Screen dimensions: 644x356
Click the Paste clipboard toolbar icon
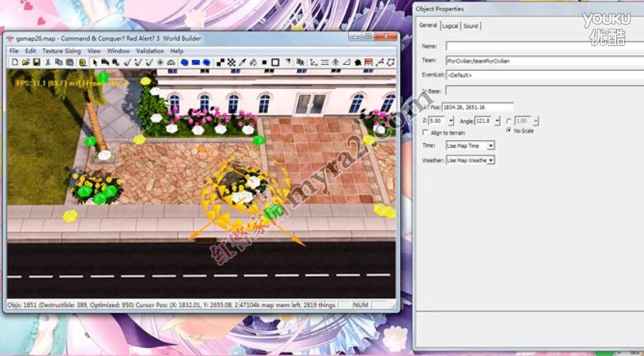(x=69, y=62)
